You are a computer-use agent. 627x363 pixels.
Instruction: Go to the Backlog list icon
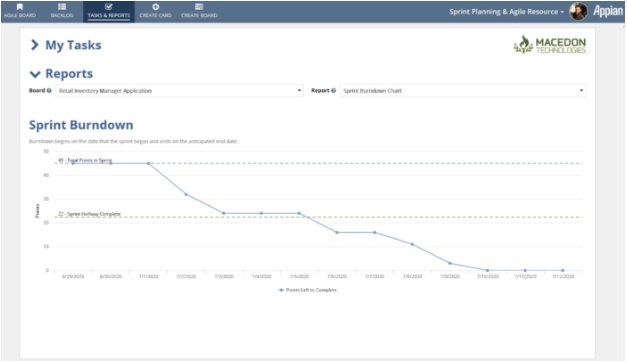click(62, 7)
